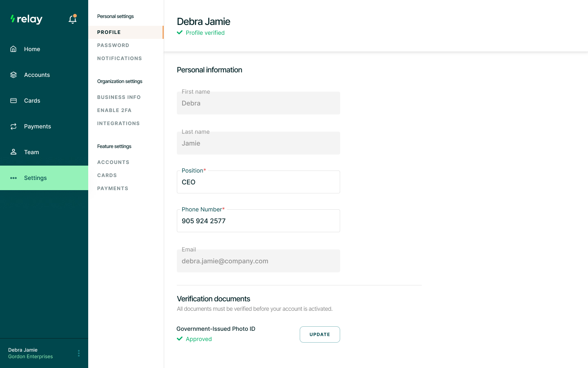Click the Personal information heading
The image size is (588, 368).
[x=209, y=70]
